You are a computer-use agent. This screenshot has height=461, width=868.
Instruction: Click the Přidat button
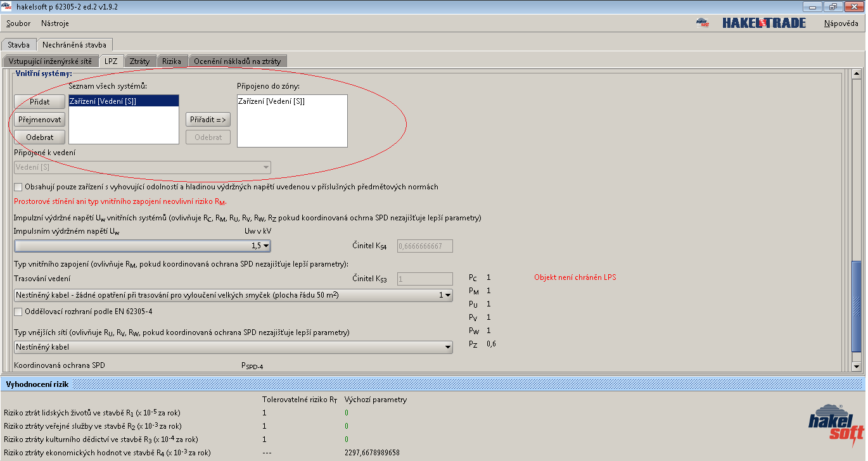pos(40,102)
